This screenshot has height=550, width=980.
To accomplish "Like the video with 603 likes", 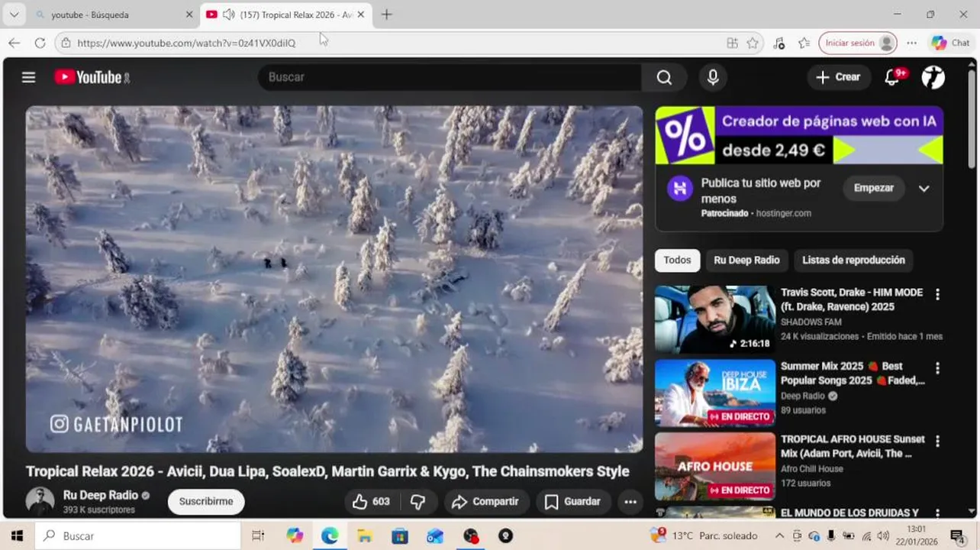I will 371,502.
